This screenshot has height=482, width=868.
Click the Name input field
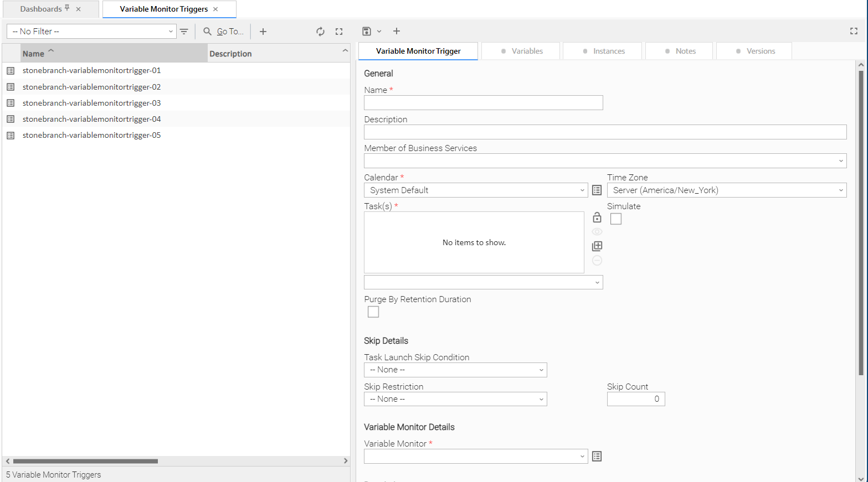pyautogui.click(x=483, y=103)
